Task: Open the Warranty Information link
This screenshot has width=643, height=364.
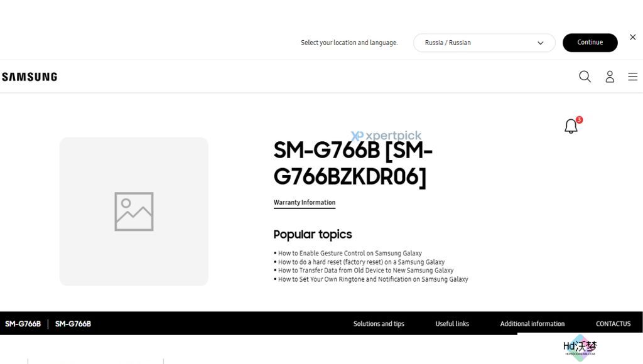Action: pyautogui.click(x=305, y=203)
